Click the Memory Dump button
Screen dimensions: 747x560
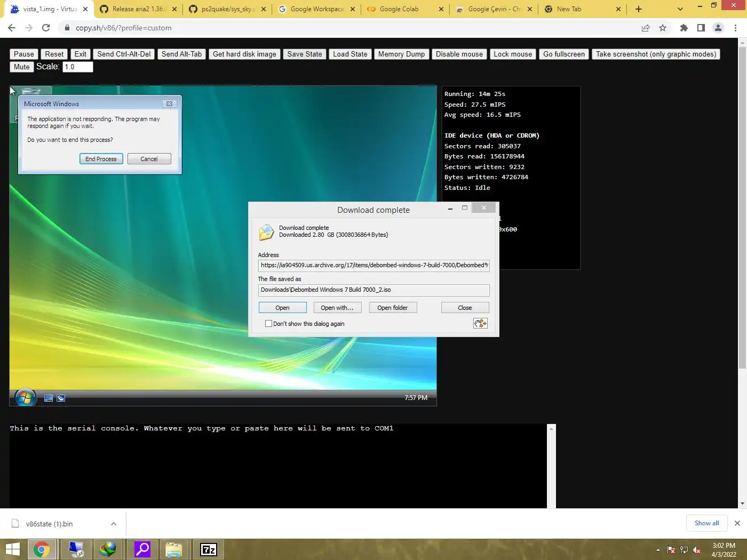(x=401, y=54)
